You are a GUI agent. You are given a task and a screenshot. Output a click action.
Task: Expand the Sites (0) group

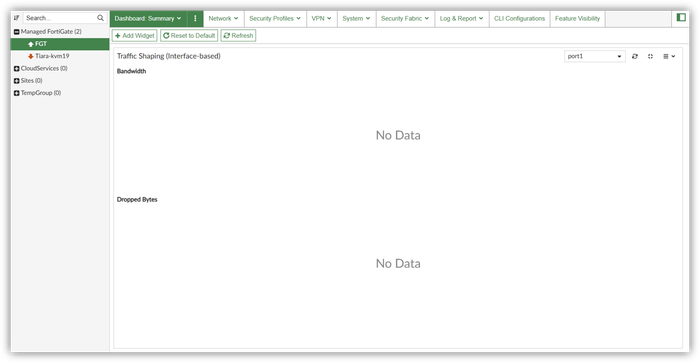tap(17, 81)
